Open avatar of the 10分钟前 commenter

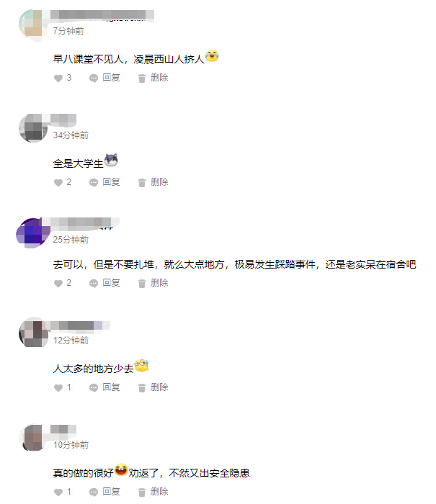[x=33, y=438]
